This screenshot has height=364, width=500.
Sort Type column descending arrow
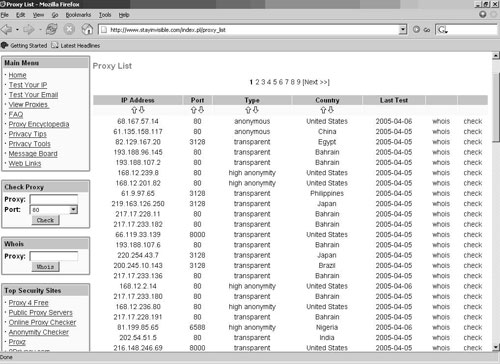coord(256,110)
